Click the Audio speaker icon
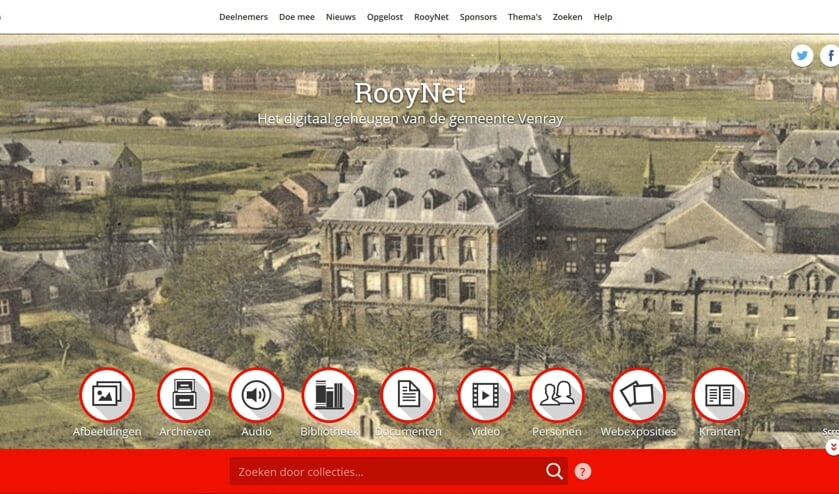Image resolution: width=839 pixels, height=494 pixels. point(256,396)
